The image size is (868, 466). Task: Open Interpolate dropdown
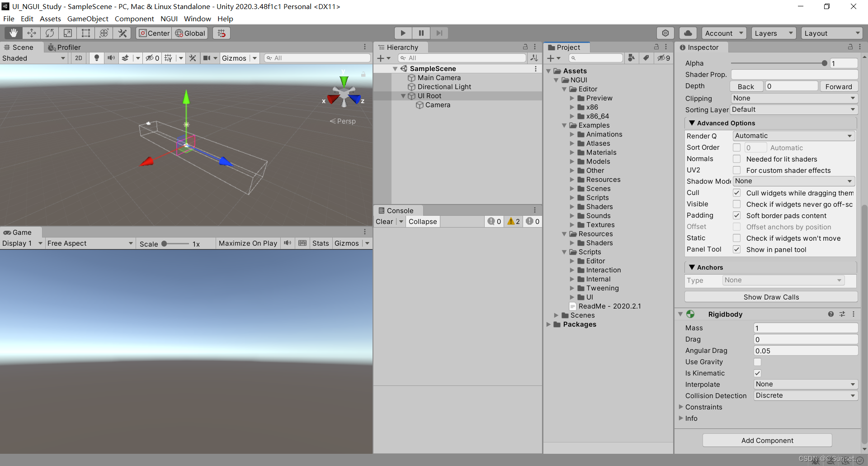coord(806,384)
